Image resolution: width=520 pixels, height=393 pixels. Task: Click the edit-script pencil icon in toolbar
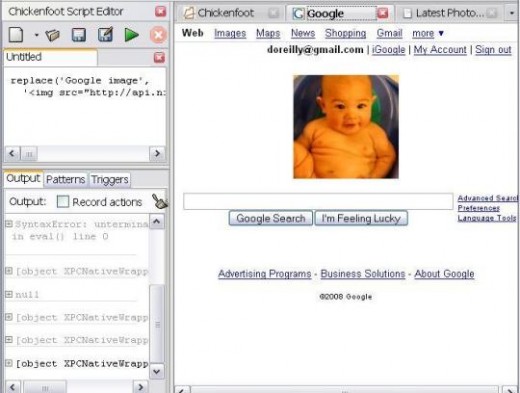click(x=105, y=34)
